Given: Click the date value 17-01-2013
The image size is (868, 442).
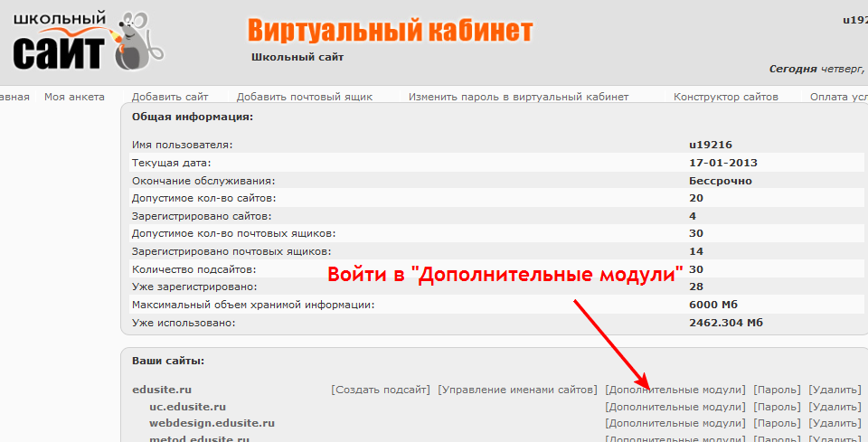Looking at the screenshot, I should point(723,164).
